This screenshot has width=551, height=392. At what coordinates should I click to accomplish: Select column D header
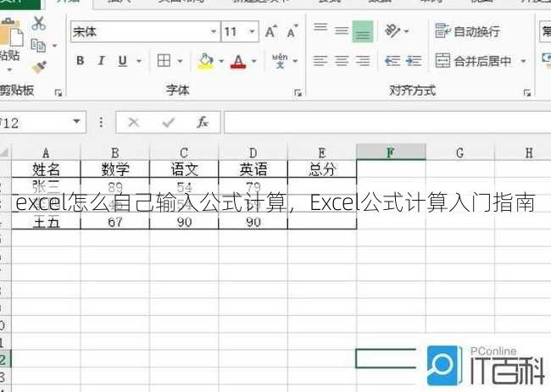(x=253, y=152)
